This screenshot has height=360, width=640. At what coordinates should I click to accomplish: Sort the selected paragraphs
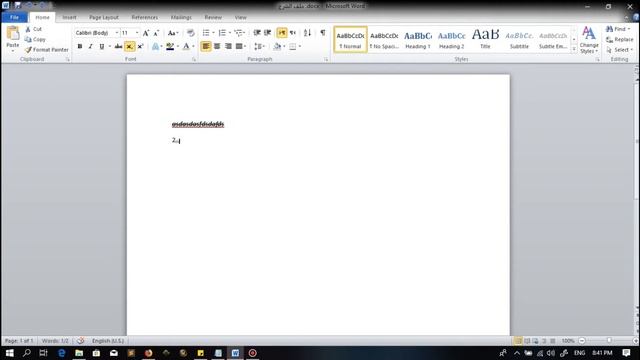(x=307, y=33)
